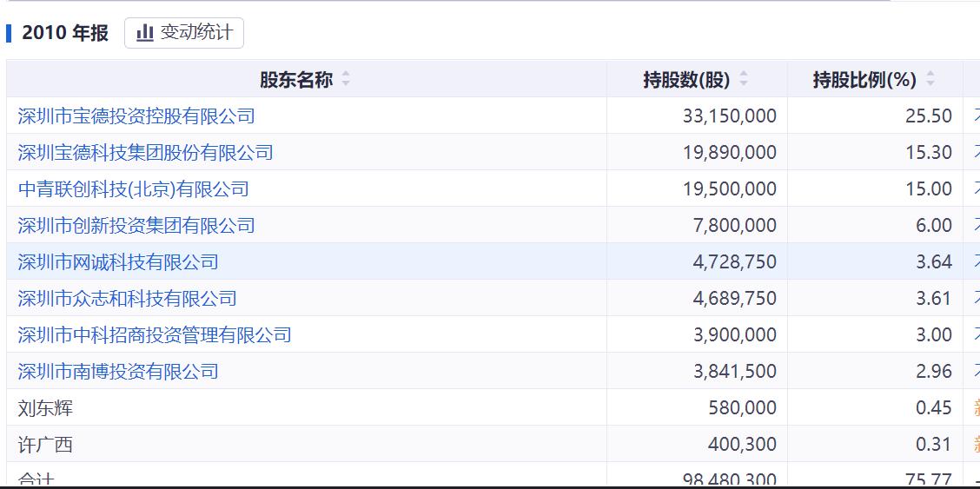Open link 深圳市众志和科技有限公司

(x=128, y=298)
